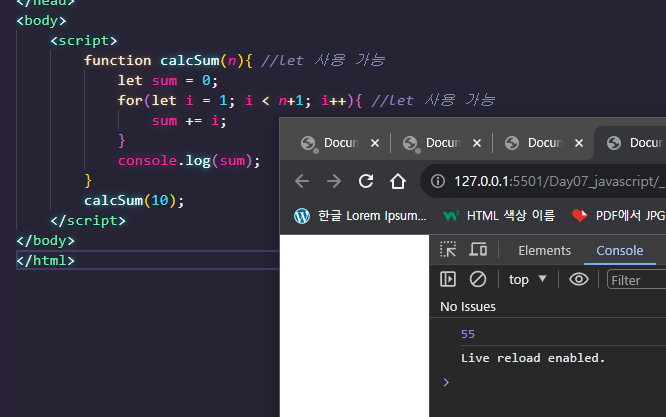Click the 55 console output value
Screen dimensions: 666x417
pos(468,334)
